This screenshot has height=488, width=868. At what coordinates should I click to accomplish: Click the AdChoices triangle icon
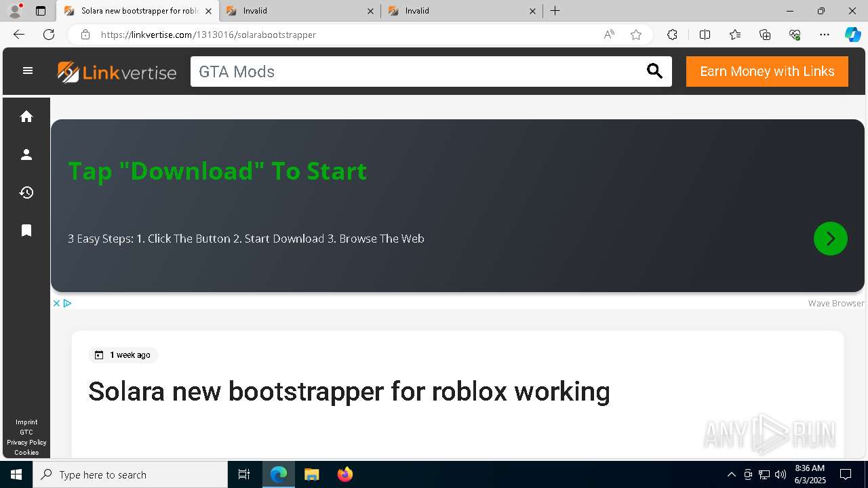click(x=68, y=303)
